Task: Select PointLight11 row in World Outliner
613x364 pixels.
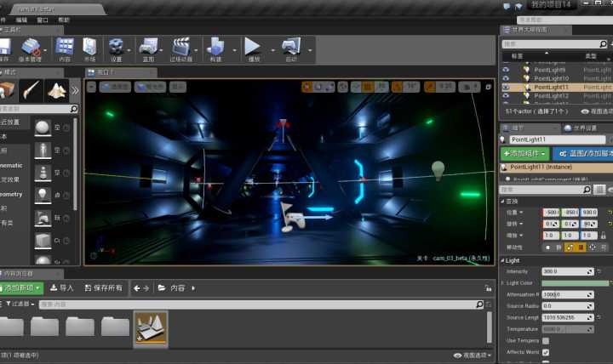Action: point(557,87)
